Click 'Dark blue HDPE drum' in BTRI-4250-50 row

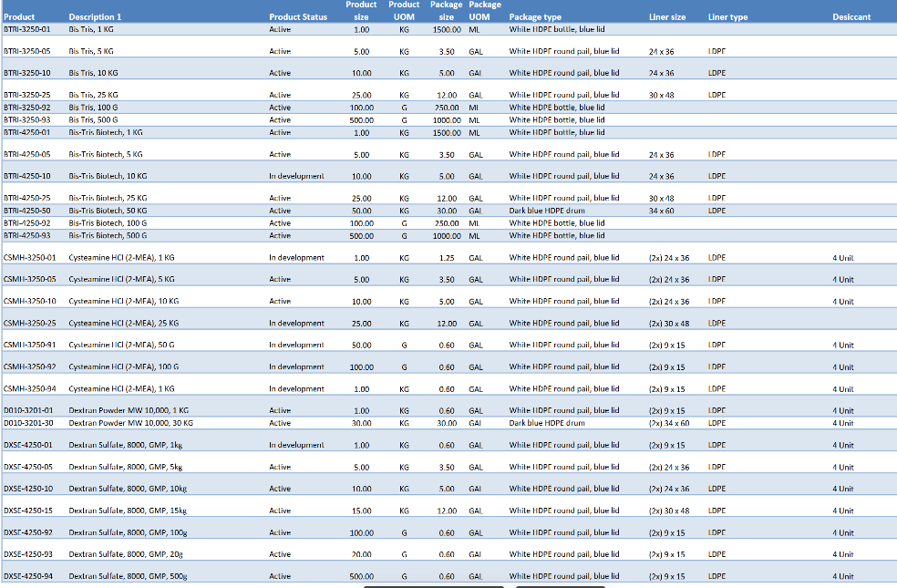[547, 211]
